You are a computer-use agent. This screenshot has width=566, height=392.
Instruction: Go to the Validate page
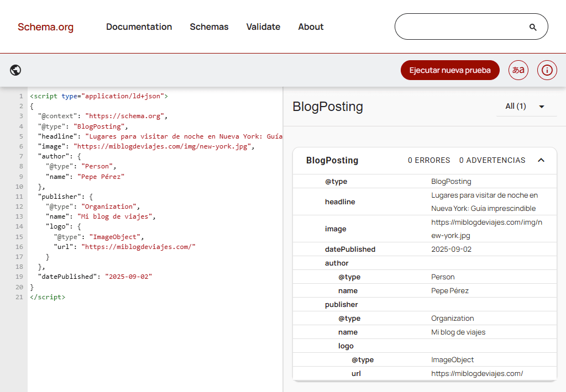(x=263, y=27)
